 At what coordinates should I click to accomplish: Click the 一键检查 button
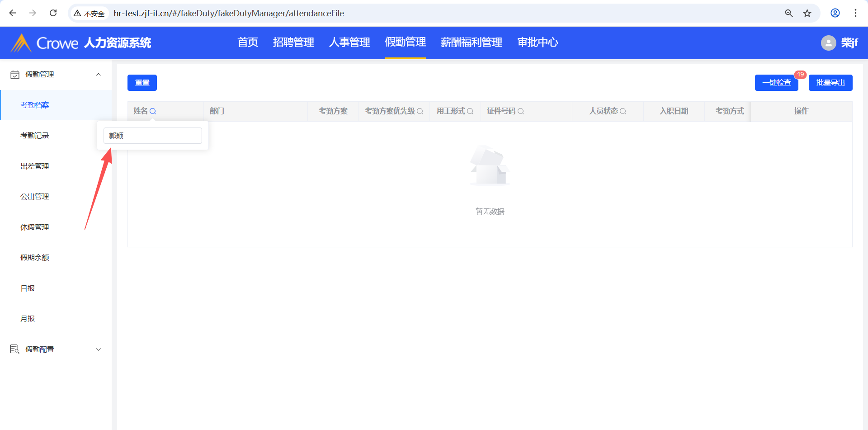tap(776, 83)
